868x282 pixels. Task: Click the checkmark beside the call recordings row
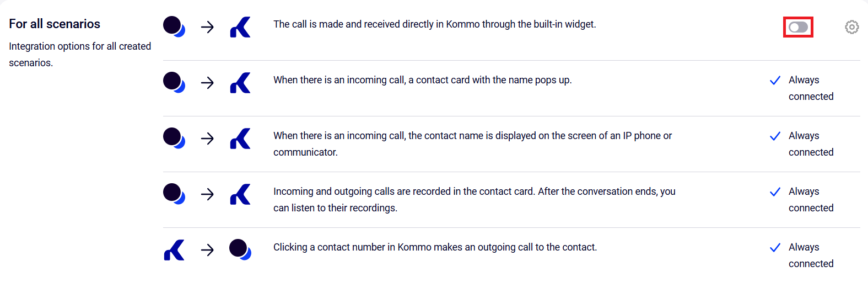(775, 192)
